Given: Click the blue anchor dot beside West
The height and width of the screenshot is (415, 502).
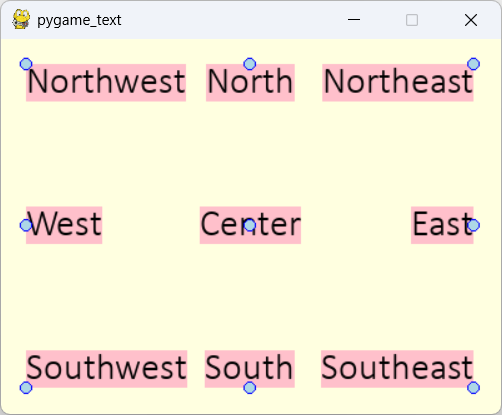Looking at the screenshot, I should [x=26, y=225].
